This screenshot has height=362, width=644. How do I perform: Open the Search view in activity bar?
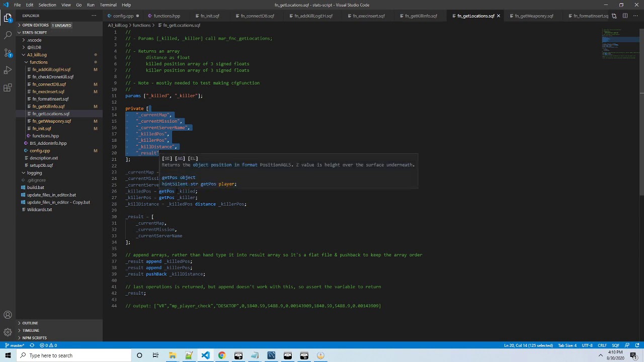(8, 35)
